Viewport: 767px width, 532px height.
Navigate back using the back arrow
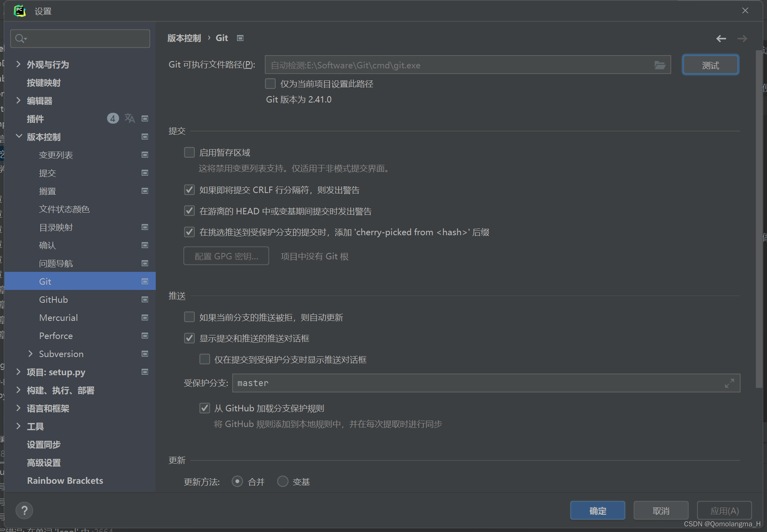[720, 38]
